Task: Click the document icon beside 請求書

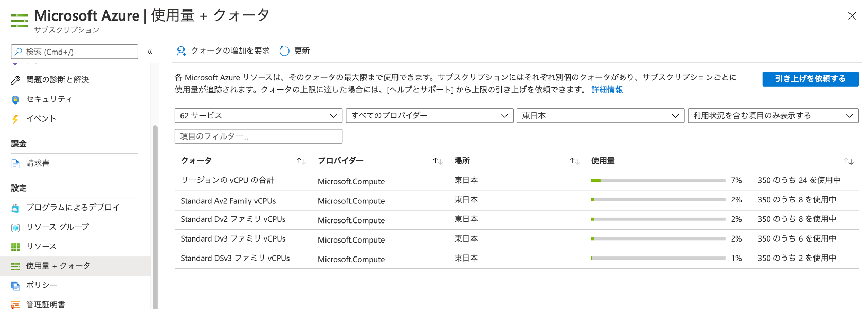Action: click(x=15, y=163)
